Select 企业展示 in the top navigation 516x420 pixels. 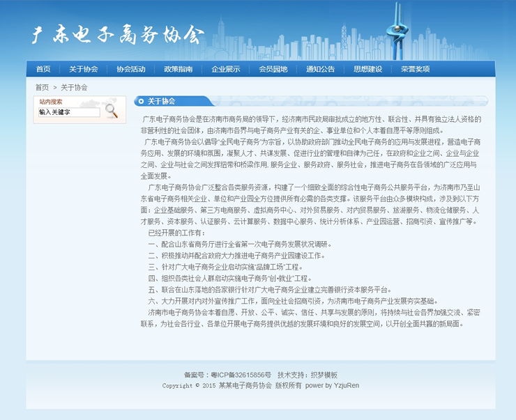(x=225, y=69)
